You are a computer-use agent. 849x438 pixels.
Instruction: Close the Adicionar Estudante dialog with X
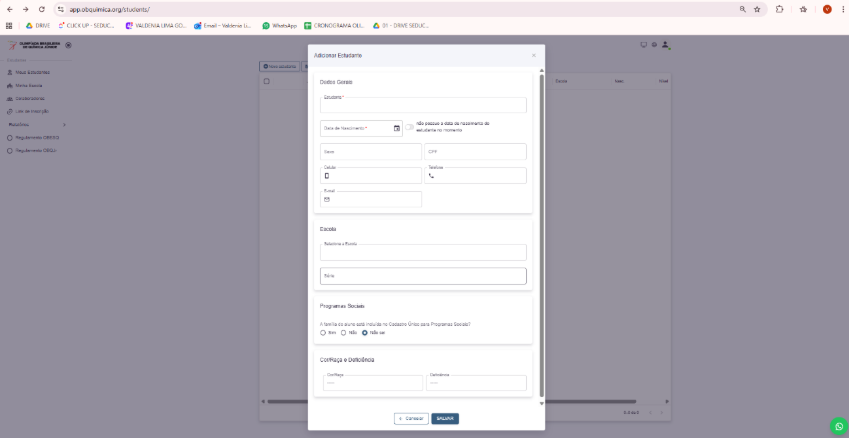[x=533, y=55]
